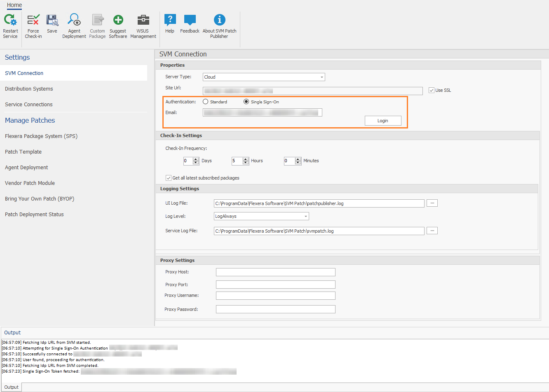This screenshot has height=392, width=549.
Task: Click the Service Log File path field
Action: pos(319,231)
